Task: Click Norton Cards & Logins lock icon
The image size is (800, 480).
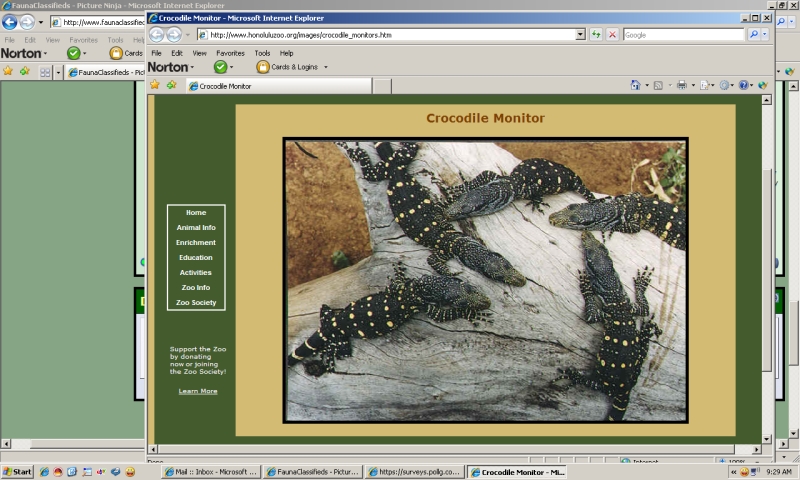Action: tap(263, 67)
